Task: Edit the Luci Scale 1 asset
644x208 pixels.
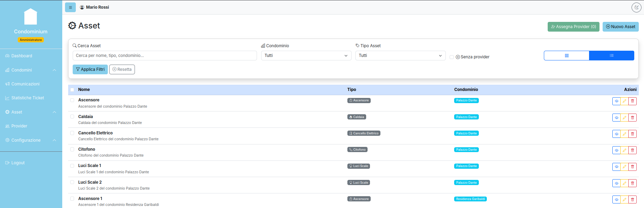Action: (x=625, y=167)
